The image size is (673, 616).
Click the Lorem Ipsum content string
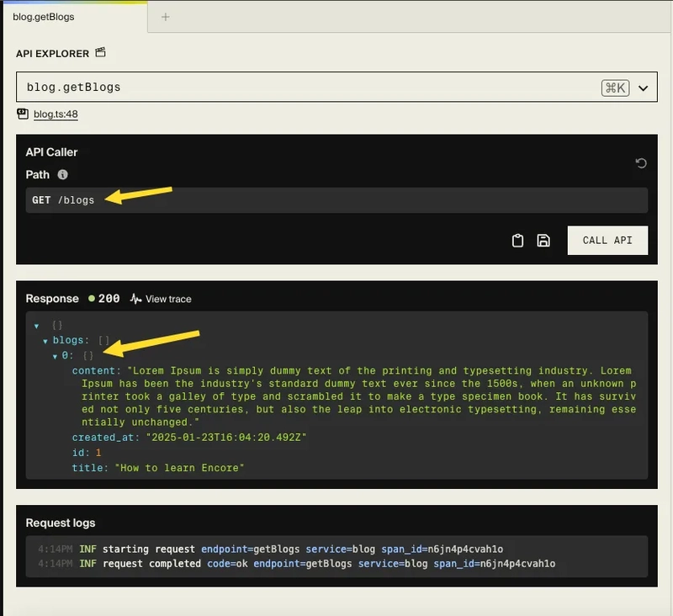point(359,396)
